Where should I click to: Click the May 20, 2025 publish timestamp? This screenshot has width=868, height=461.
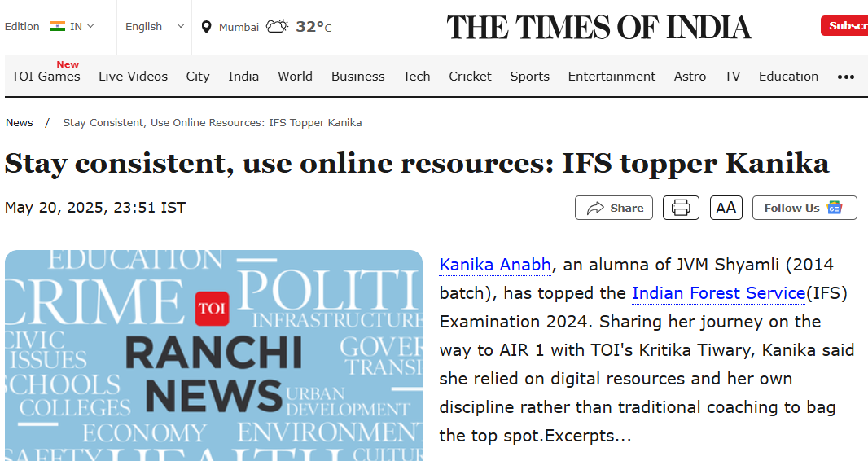pyautogui.click(x=95, y=208)
